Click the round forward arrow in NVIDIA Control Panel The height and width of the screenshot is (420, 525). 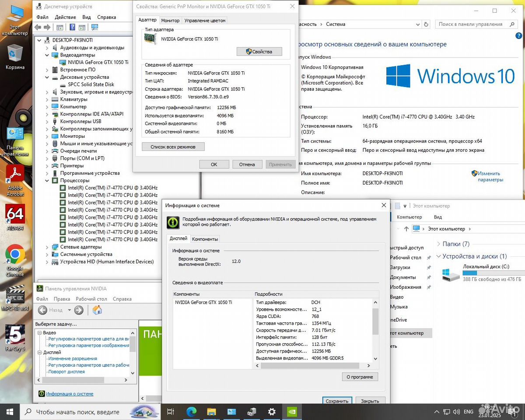point(79,310)
